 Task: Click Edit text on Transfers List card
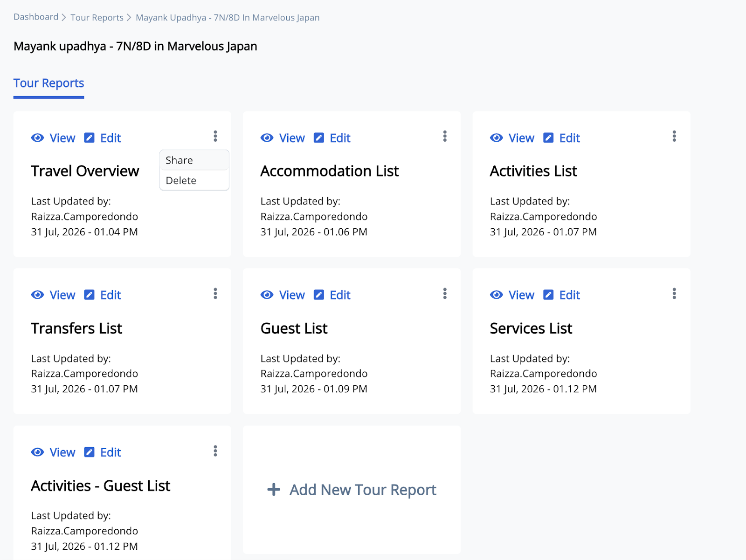click(x=111, y=295)
